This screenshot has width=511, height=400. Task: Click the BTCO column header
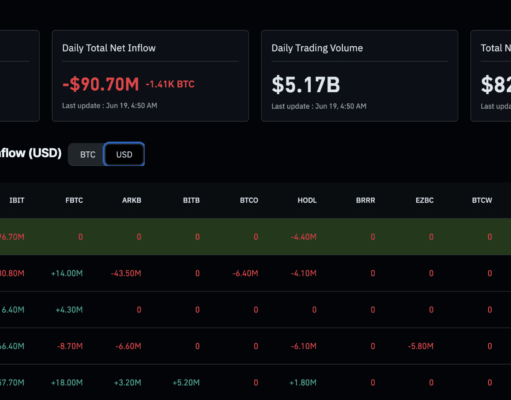[249, 200]
